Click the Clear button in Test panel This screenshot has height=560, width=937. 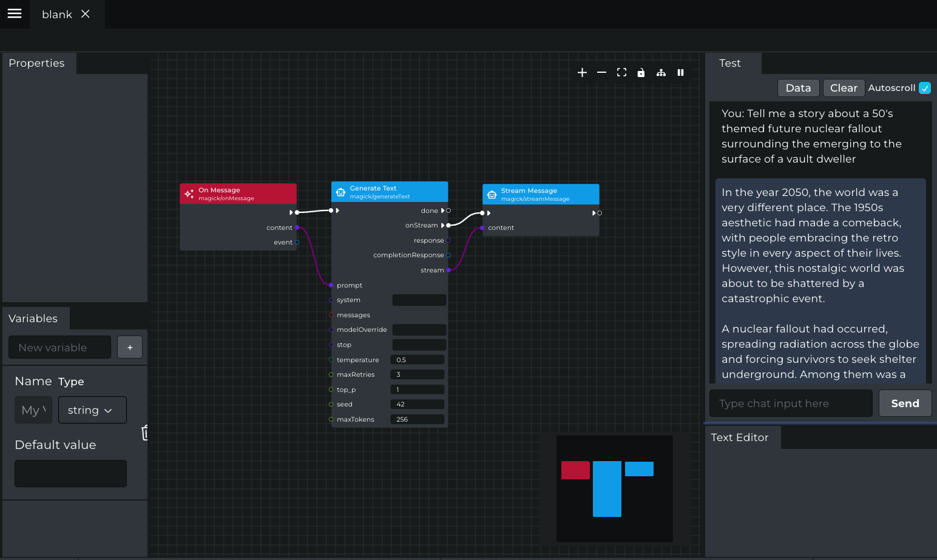point(843,88)
